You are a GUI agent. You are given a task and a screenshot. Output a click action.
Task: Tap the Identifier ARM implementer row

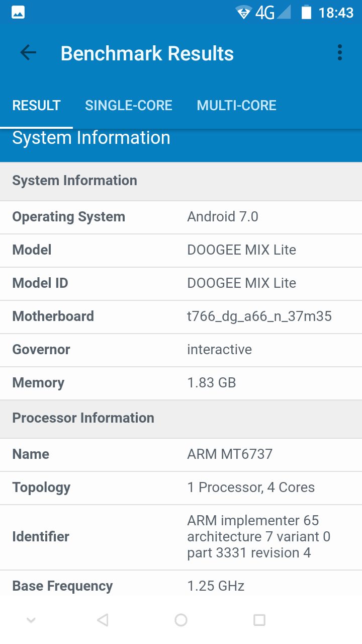pos(181,537)
